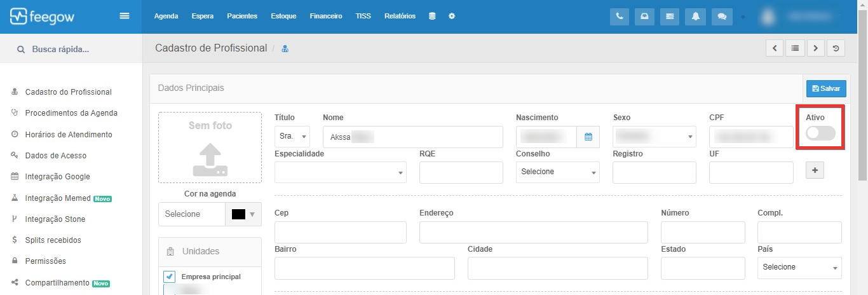Click share icon for Compartilhamento
Screen dimensions: 868x295
click(x=15, y=282)
